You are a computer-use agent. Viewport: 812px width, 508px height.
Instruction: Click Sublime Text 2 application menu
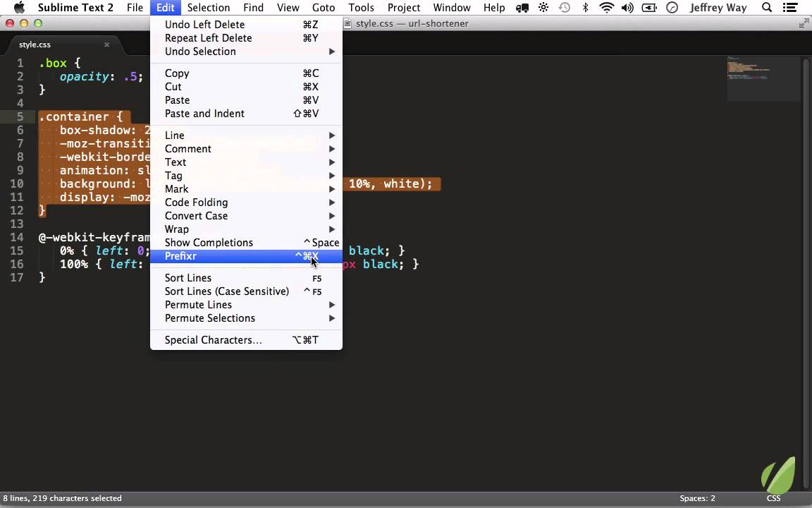75,7
